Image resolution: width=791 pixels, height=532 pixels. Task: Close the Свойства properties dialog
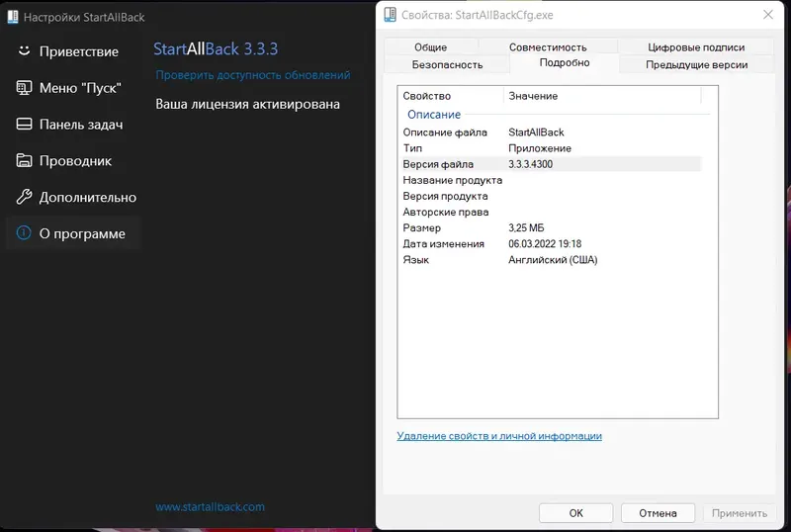[x=768, y=15]
